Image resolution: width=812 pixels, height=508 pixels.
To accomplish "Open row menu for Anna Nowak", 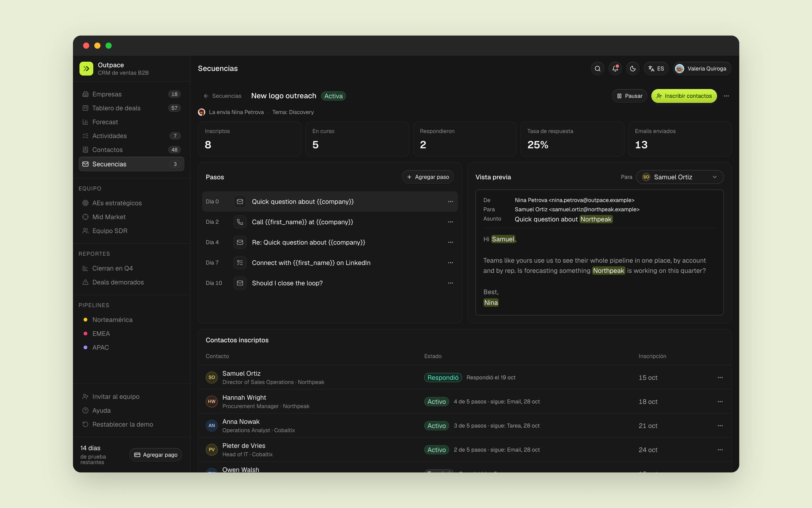I will click(x=720, y=426).
